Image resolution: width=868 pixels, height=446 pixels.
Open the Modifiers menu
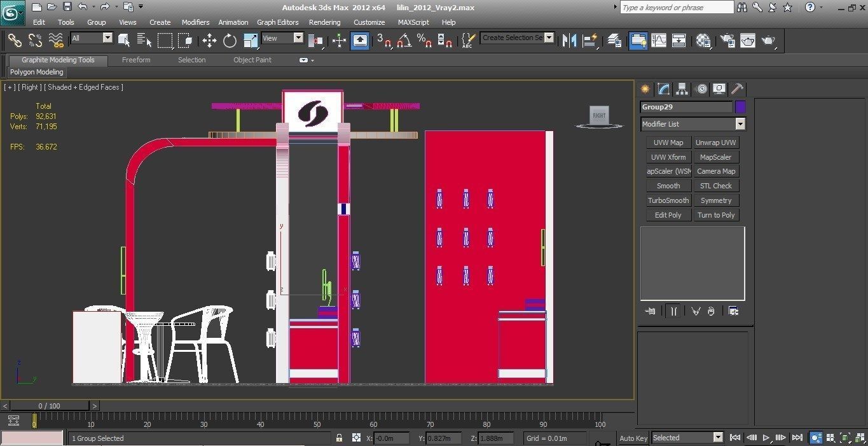pyautogui.click(x=195, y=22)
